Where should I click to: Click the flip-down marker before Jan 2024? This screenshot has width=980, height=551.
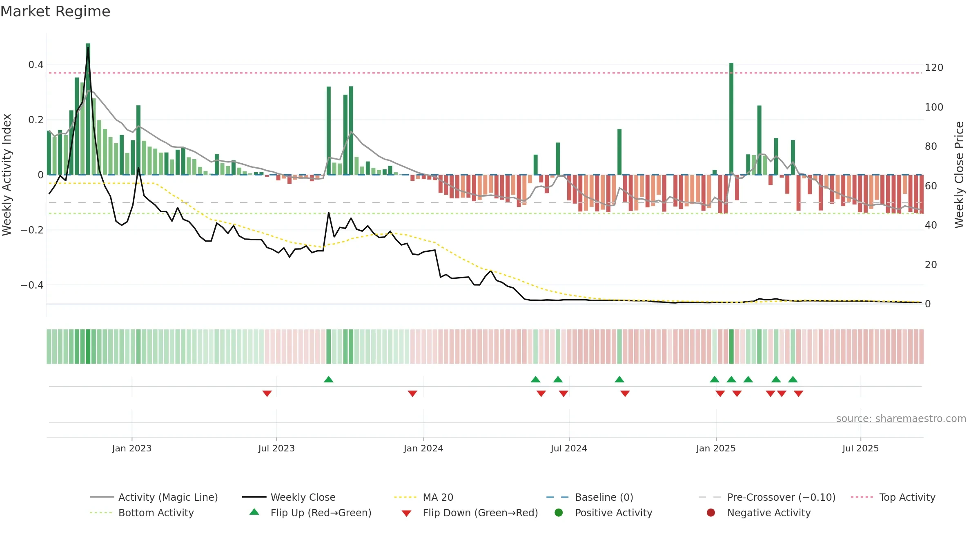(x=412, y=393)
